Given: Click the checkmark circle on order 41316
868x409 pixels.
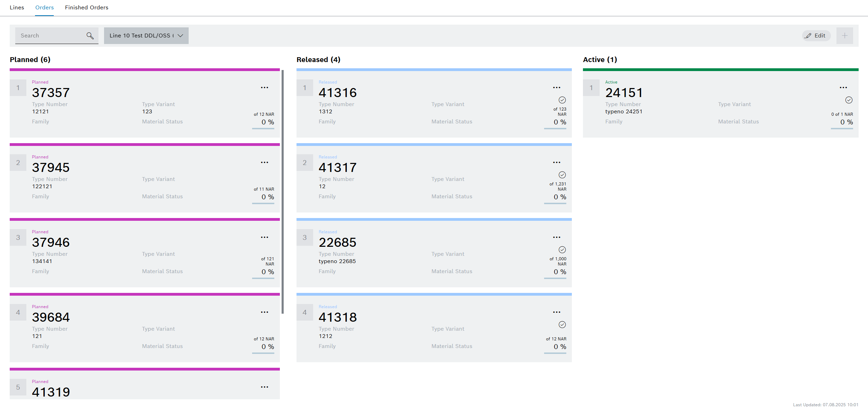Looking at the screenshot, I should click(x=562, y=100).
